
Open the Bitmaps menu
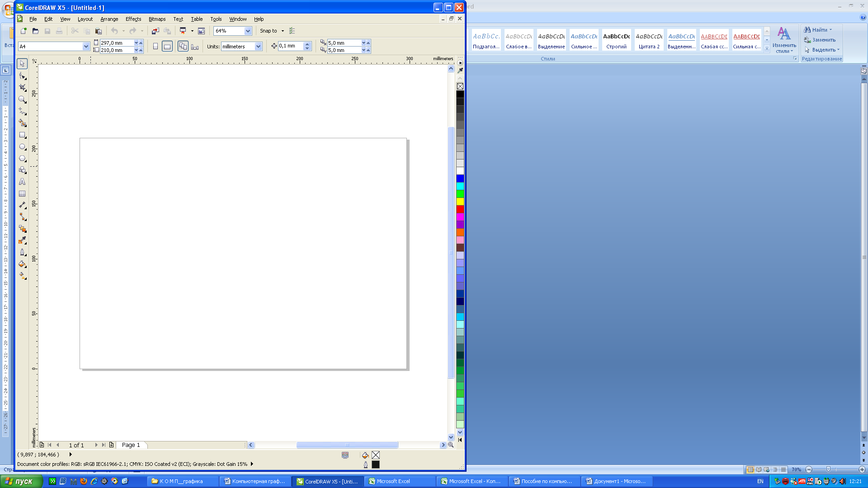coord(157,19)
